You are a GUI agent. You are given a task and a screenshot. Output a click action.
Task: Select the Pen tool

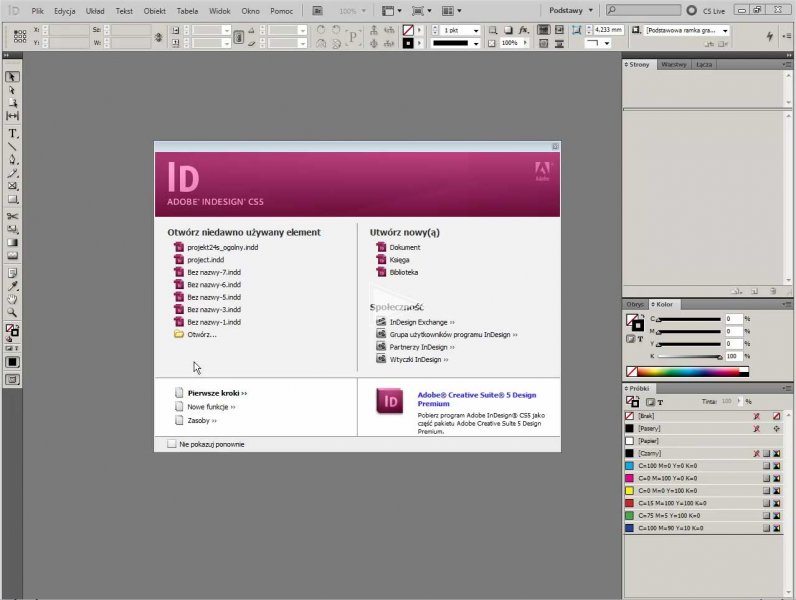point(13,160)
